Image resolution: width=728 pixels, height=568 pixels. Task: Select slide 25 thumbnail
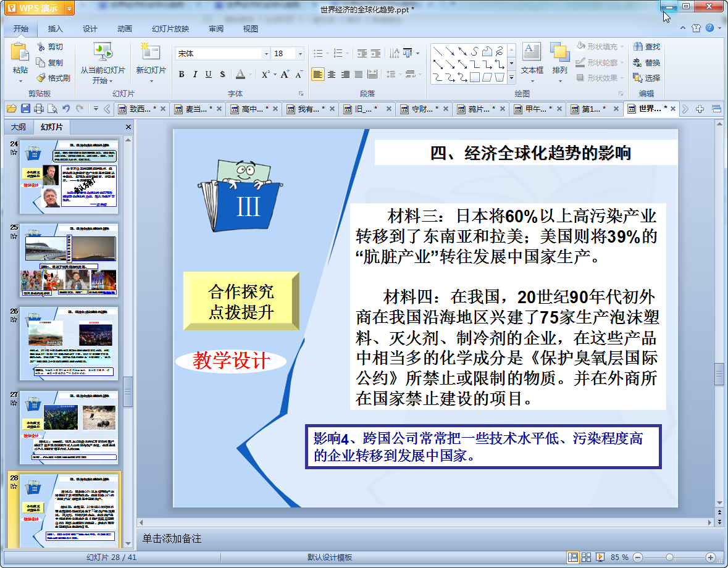69,261
